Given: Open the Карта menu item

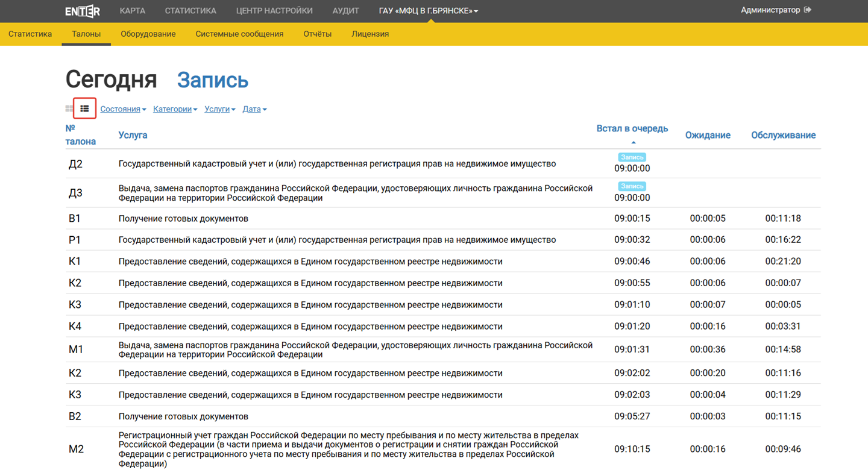Looking at the screenshot, I should pos(132,11).
